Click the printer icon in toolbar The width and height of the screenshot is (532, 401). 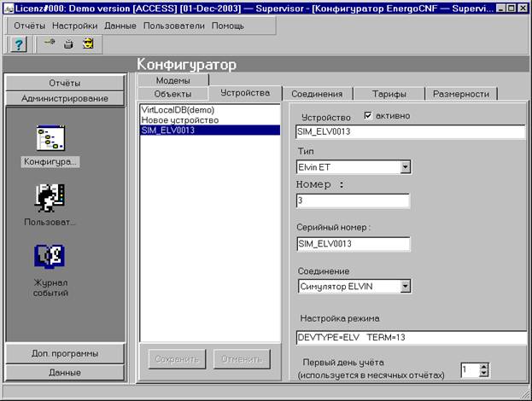[68, 44]
